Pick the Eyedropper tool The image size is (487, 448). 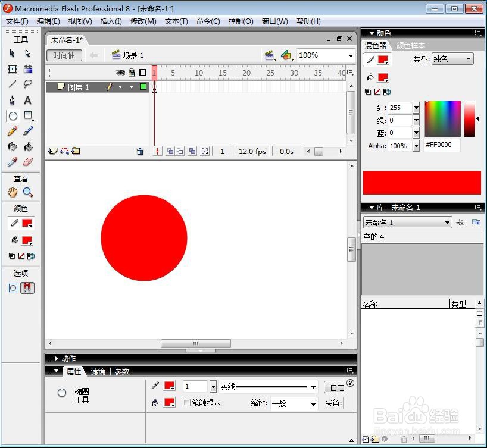(x=13, y=162)
